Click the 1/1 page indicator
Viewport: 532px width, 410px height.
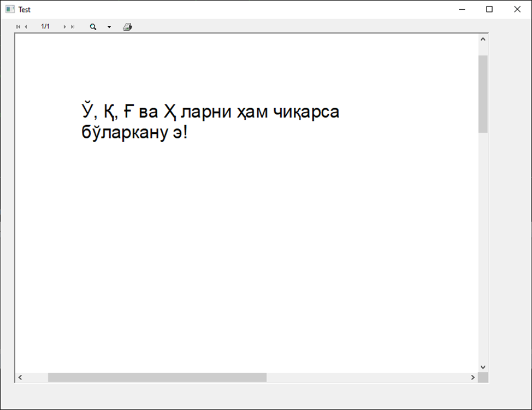click(45, 26)
